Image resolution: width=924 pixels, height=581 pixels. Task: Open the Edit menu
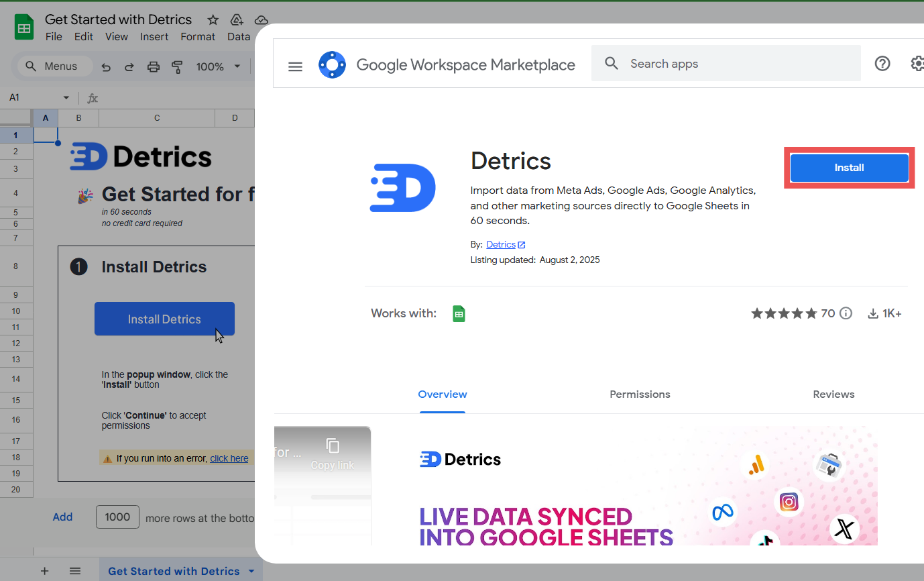(84, 37)
